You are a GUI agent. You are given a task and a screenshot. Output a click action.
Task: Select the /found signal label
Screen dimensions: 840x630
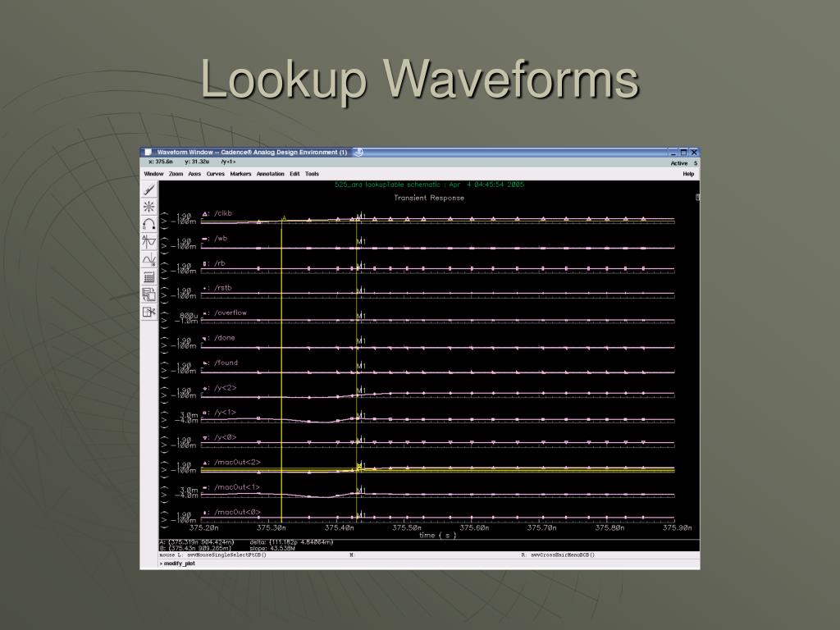point(226,363)
